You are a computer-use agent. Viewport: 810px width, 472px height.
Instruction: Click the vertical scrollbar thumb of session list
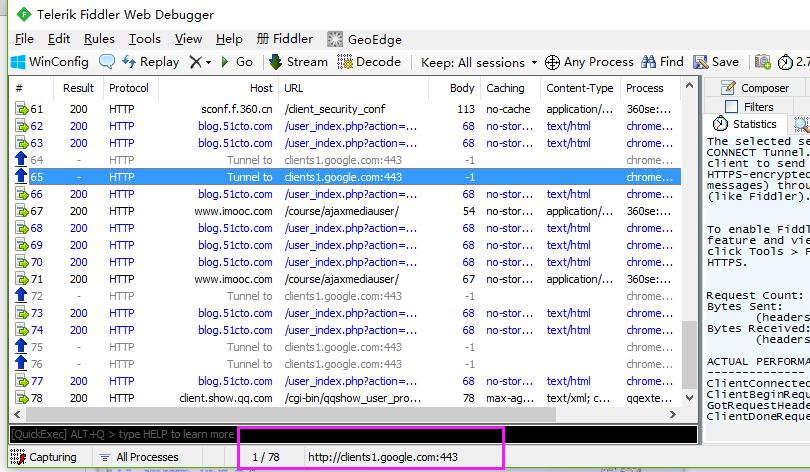[689, 354]
